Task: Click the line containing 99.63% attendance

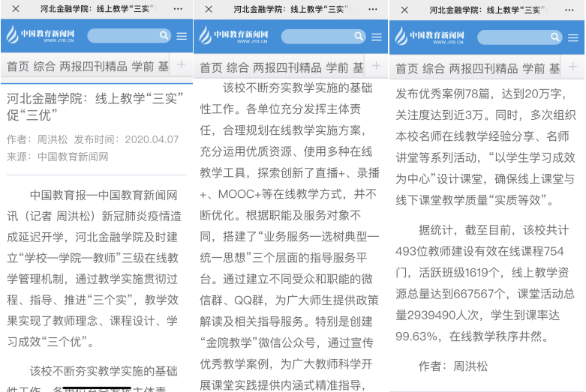Action: coord(472,337)
